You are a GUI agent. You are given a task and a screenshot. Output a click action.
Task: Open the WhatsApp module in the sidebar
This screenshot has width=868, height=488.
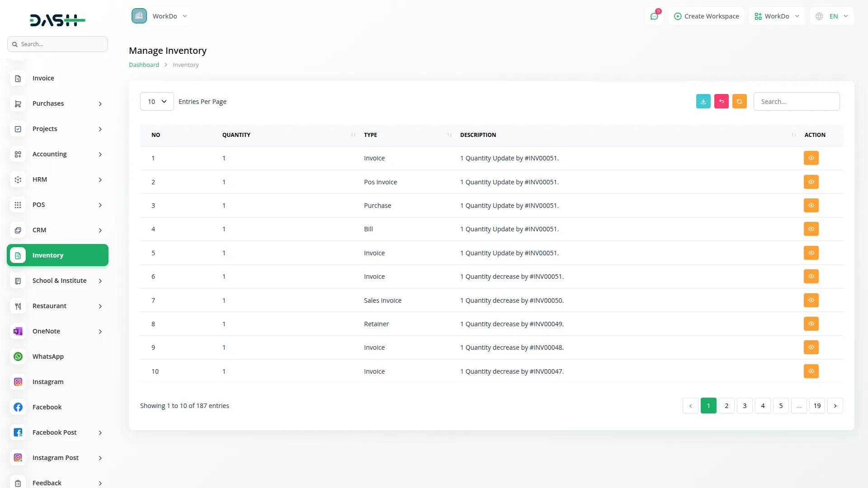click(x=47, y=356)
